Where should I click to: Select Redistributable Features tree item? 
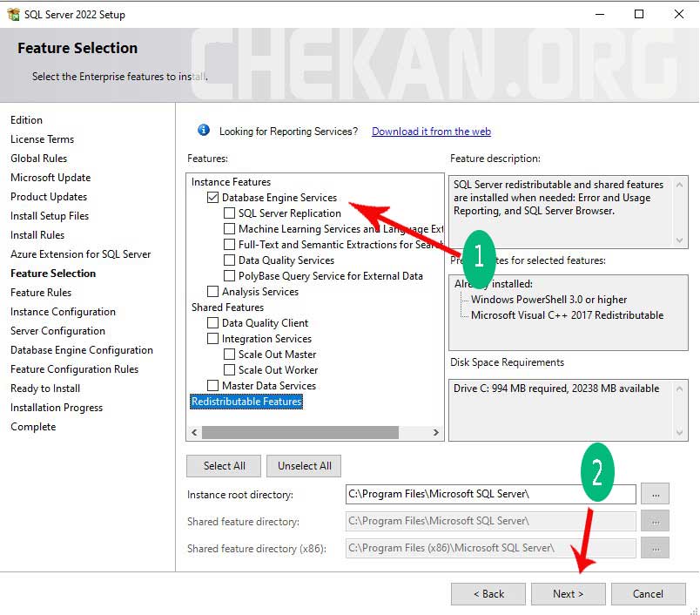246,401
